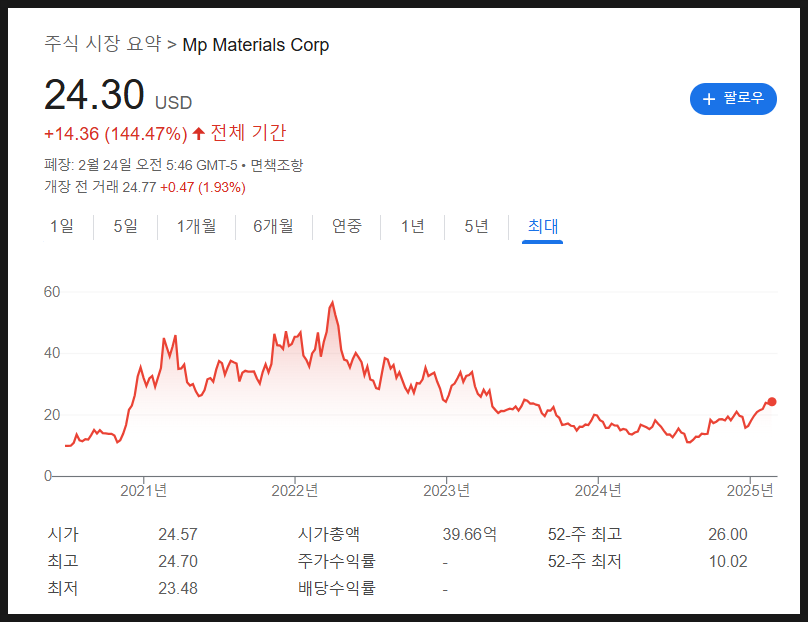Switch to the 6개월 chart range
The image size is (808, 622).
tap(273, 226)
